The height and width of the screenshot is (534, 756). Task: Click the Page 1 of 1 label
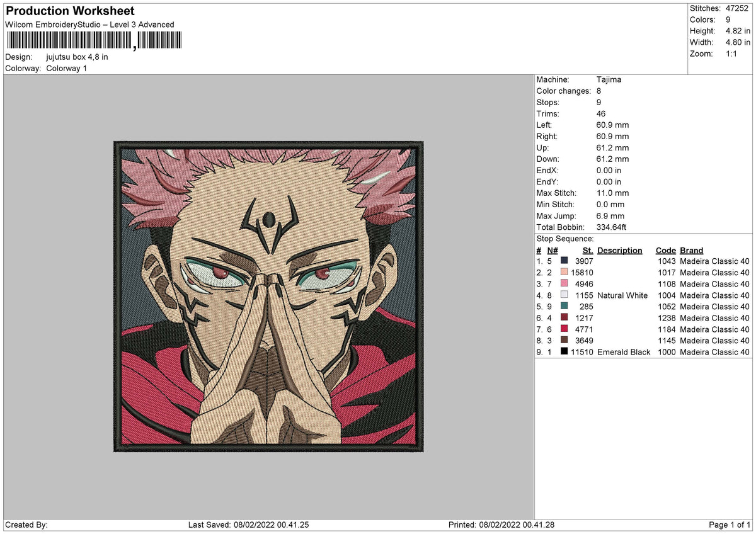[730, 525]
